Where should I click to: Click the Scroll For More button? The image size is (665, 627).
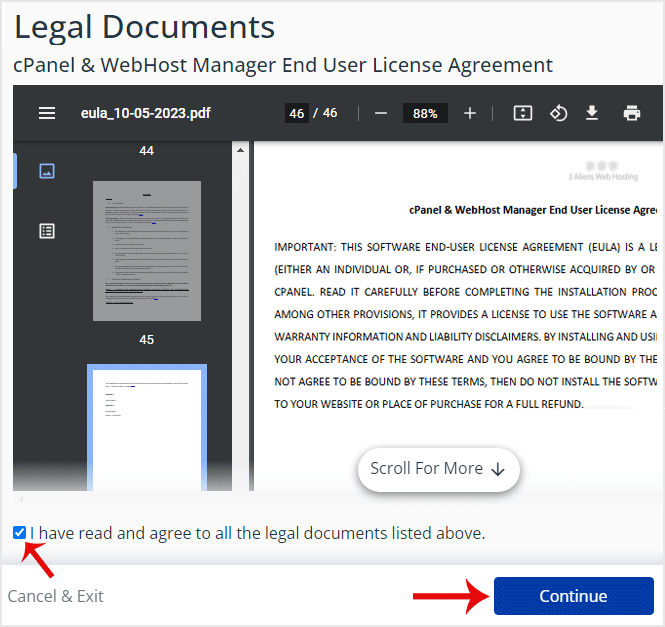pos(438,469)
